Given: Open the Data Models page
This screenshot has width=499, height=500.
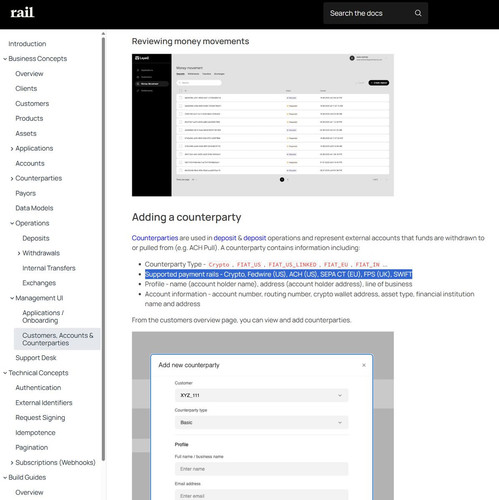Looking at the screenshot, I should point(34,208).
